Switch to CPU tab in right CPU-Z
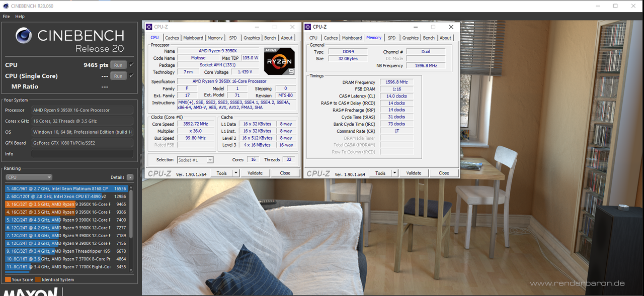The width and height of the screenshot is (644, 296). coord(313,38)
